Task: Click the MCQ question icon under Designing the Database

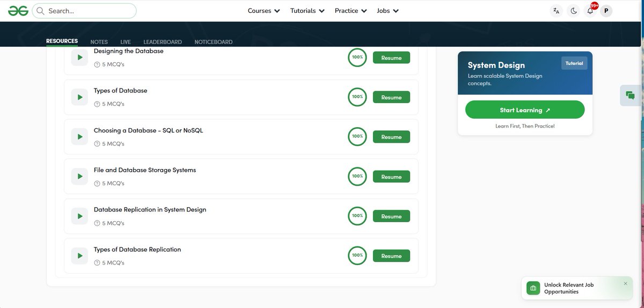Action: (97, 64)
